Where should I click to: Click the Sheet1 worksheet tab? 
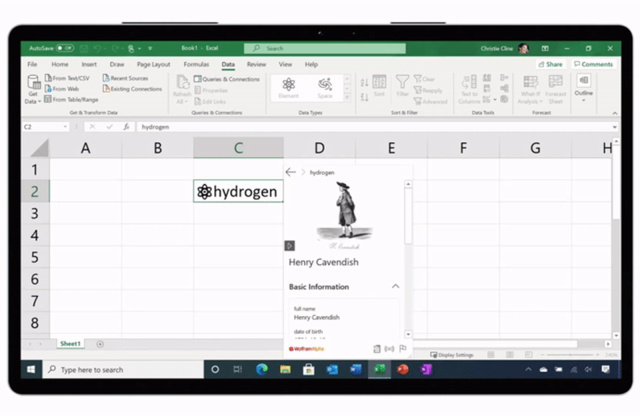[70, 343]
